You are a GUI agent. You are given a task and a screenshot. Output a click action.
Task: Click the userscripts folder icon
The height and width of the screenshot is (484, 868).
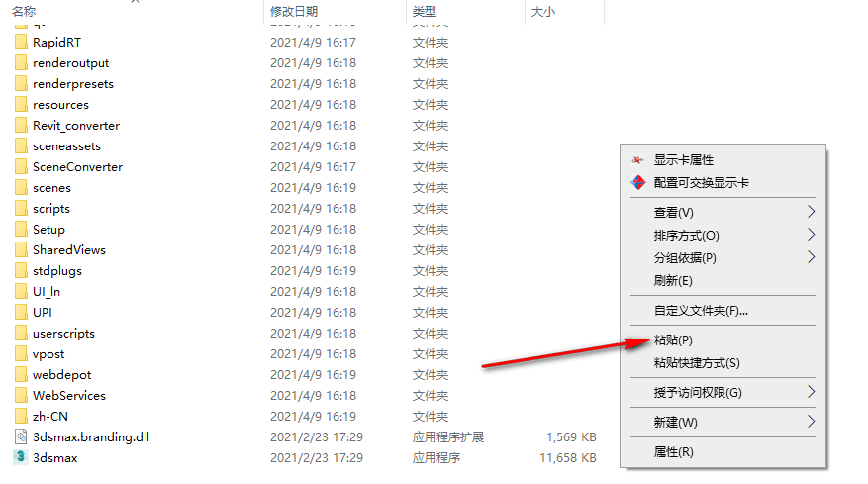(x=21, y=333)
